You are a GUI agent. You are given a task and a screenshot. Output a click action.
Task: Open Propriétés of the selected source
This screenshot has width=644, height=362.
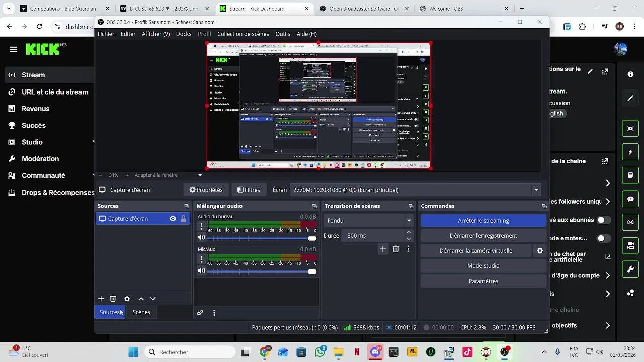click(206, 190)
